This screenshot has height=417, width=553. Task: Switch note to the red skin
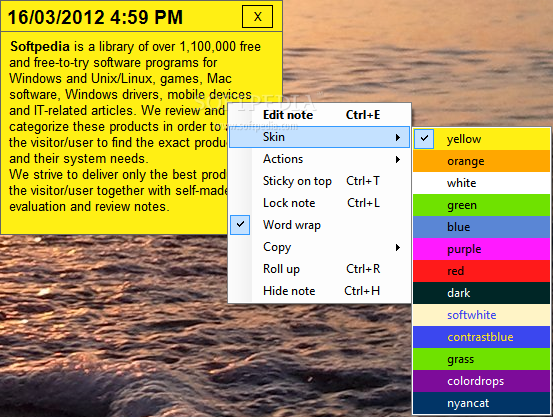(481, 271)
